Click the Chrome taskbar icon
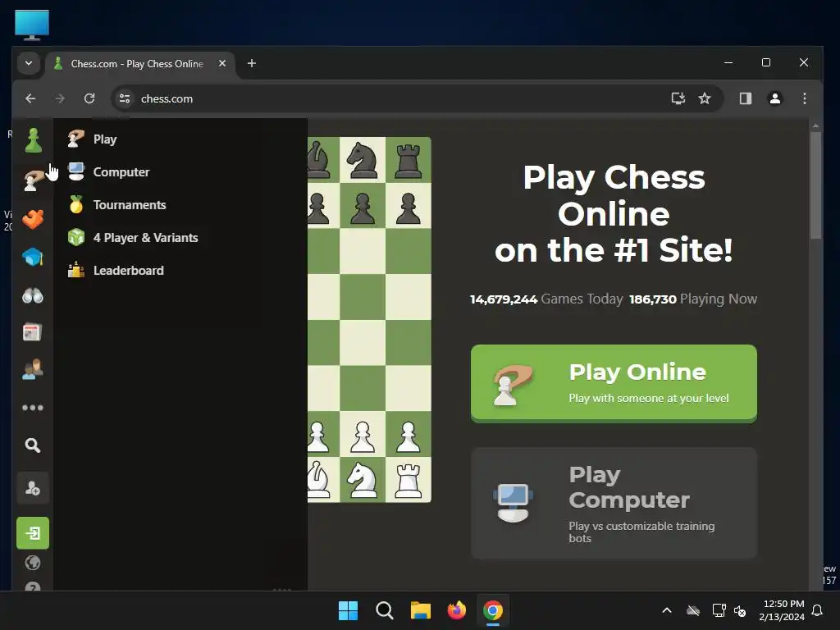The height and width of the screenshot is (630, 840). pyautogui.click(x=493, y=610)
